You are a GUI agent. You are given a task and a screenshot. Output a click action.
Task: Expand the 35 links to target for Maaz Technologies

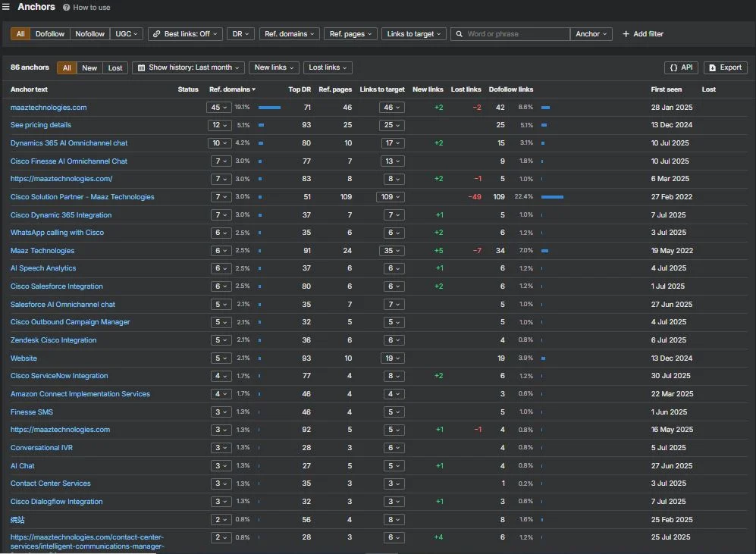coord(391,251)
